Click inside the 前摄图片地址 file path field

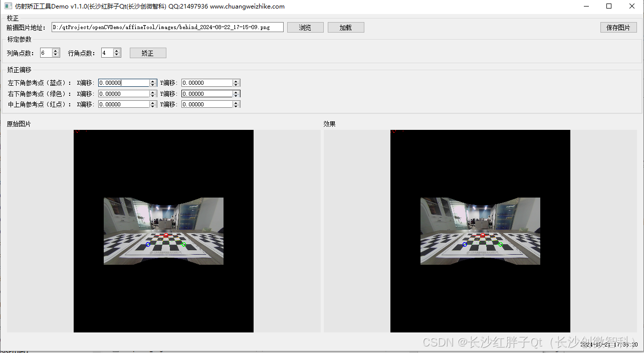click(165, 27)
